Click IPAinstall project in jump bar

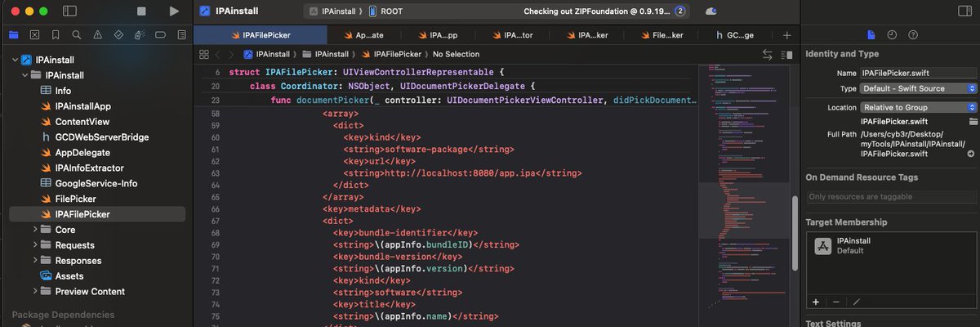[266, 54]
